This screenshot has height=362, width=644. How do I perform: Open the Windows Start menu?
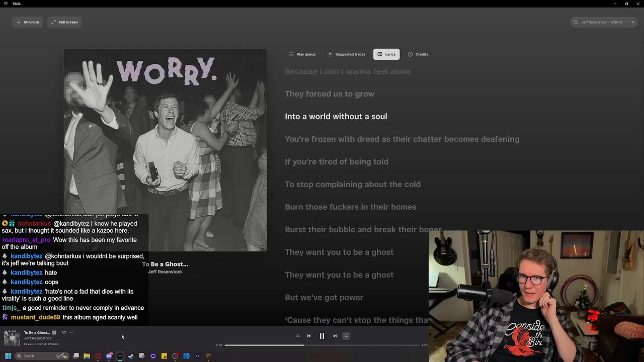8,356
